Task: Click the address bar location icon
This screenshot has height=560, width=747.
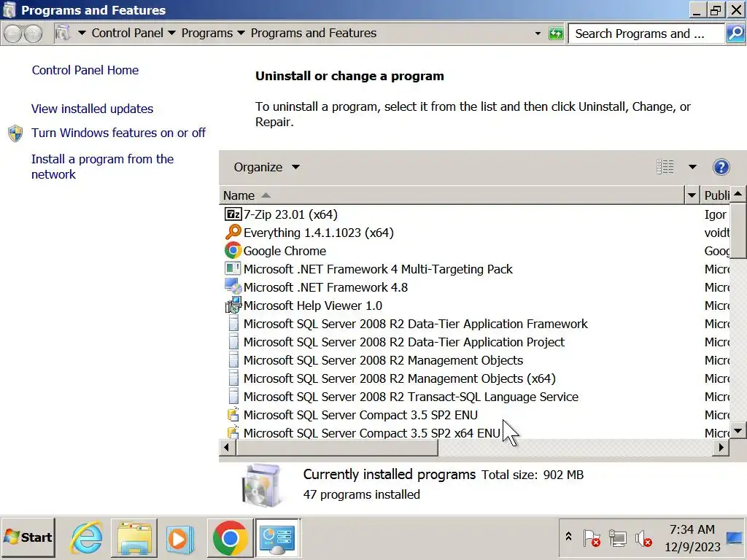Action: 63,34
